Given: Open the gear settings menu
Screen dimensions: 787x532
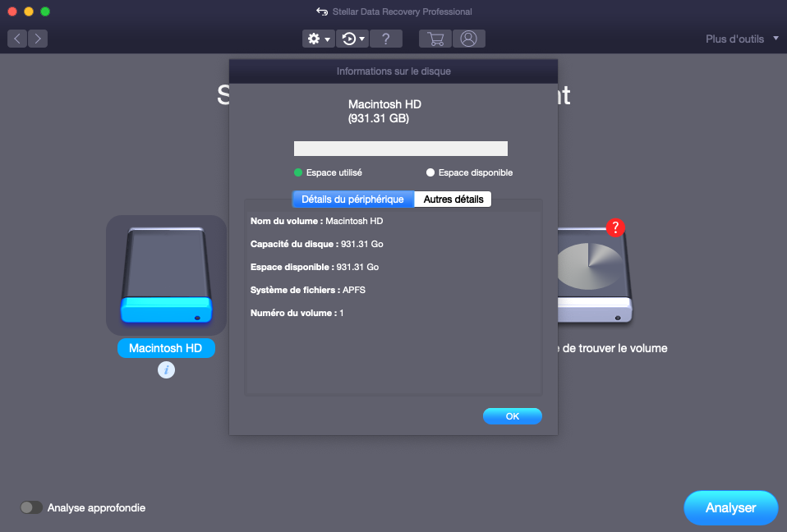Looking at the screenshot, I should 318,39.
